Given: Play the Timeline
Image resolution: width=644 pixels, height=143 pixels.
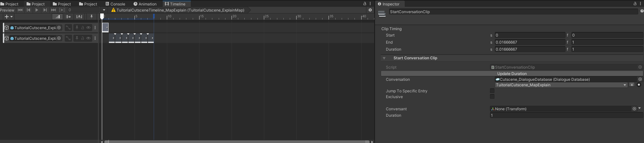Looking at the screenshot, I should [37, 10].
